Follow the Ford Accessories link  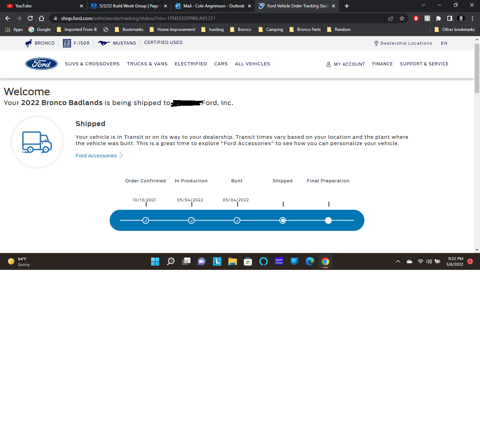[x=99, y=156]
